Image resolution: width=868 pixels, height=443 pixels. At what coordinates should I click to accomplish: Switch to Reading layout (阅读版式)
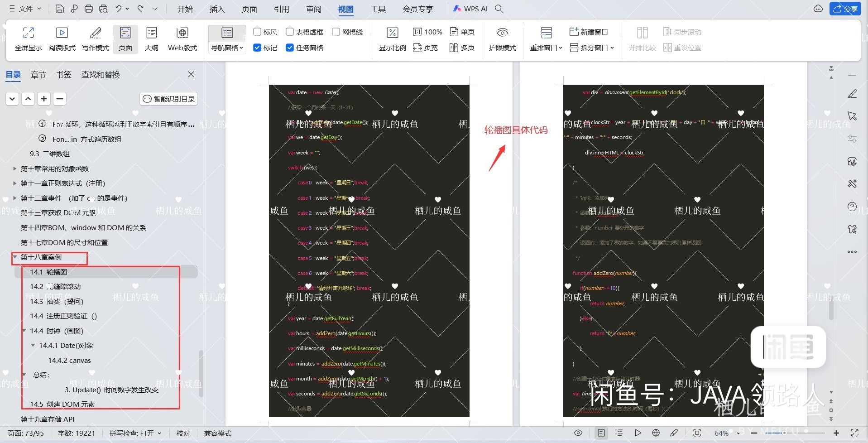(62, 39)
